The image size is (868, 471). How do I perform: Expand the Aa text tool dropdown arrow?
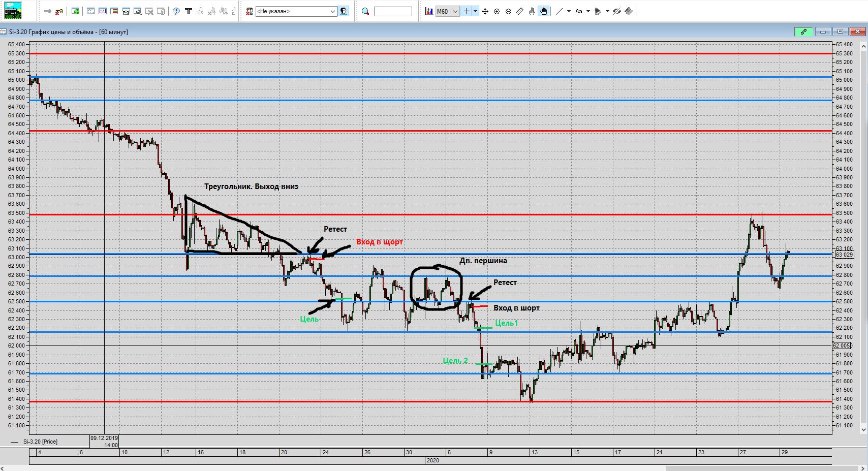coord(588,11)
